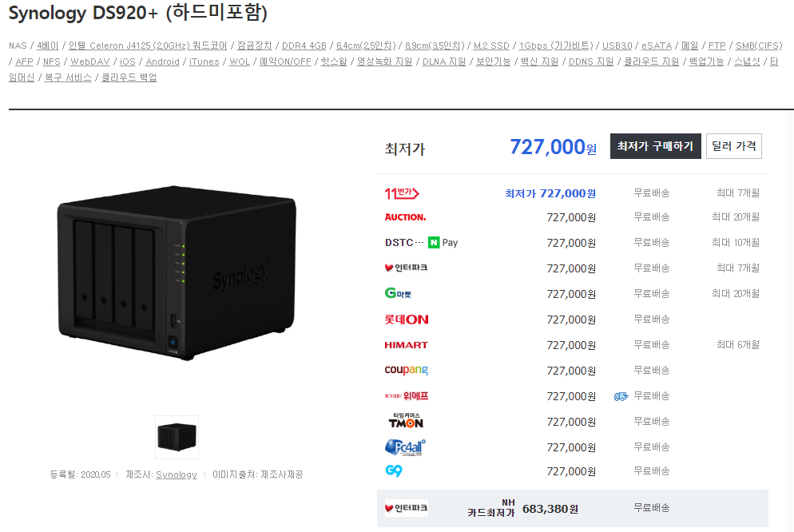
Task: Open the 인터파크 NH card lowest price row
Action: [572, 508]
